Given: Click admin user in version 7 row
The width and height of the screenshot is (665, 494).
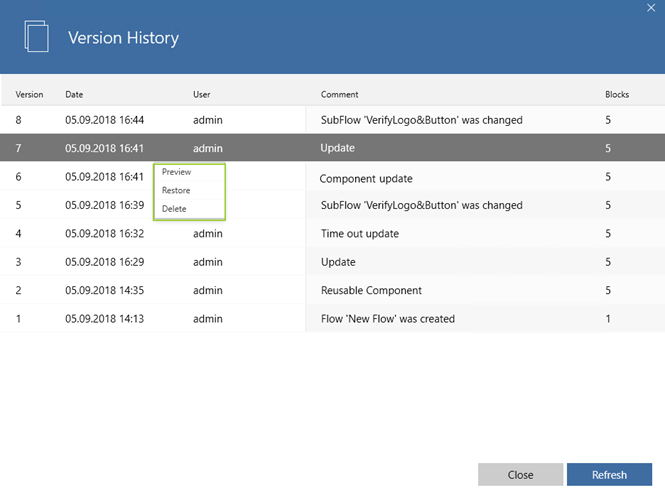Looking at the screenshot, I should tap(208, 148).
